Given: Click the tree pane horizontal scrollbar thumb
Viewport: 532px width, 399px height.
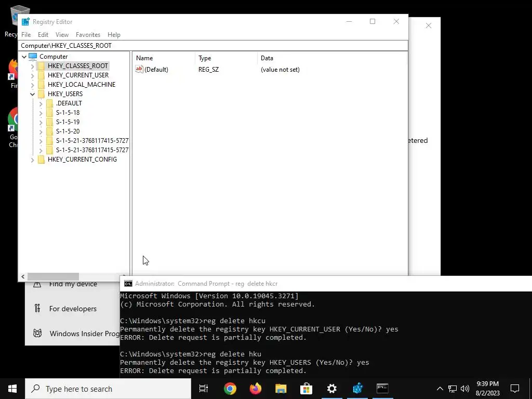Looking at the screenshot, I should (53, 276).
